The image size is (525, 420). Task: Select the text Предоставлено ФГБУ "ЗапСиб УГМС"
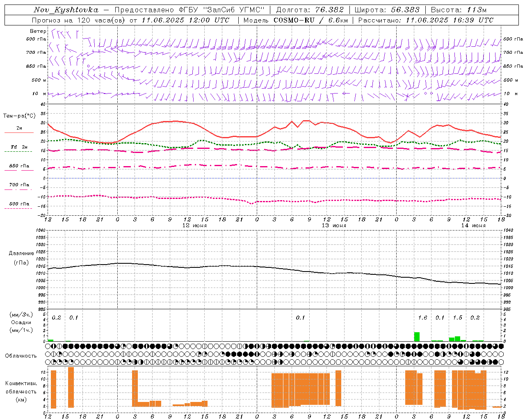(x=190, y=10)
